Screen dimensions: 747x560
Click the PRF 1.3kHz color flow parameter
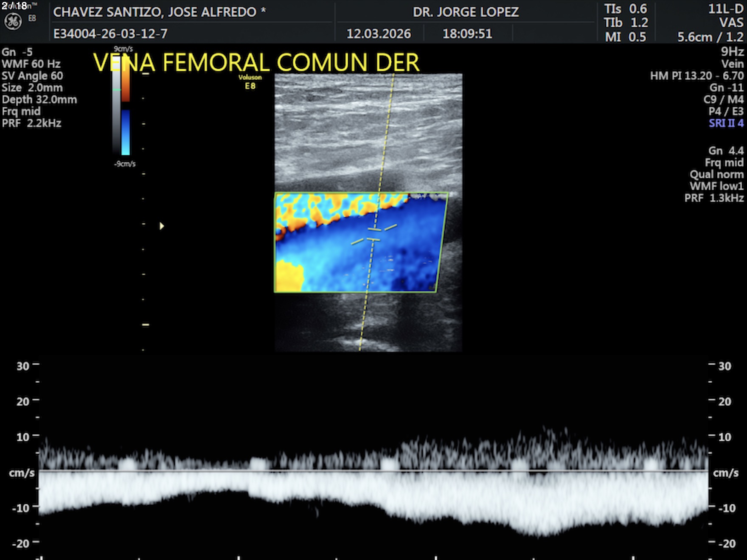714,198
